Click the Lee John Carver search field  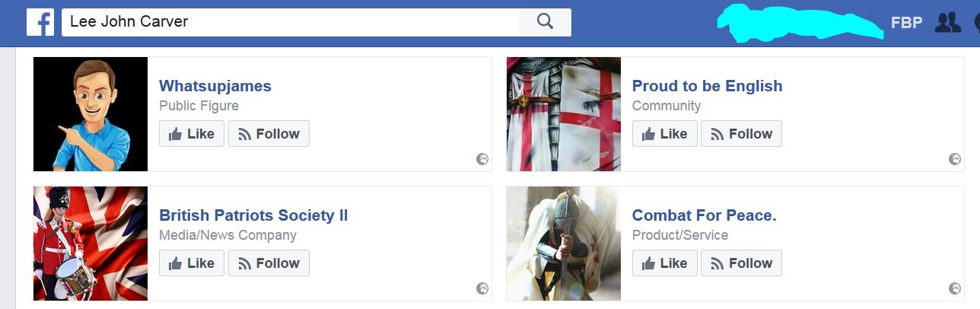tap(290, 22)
